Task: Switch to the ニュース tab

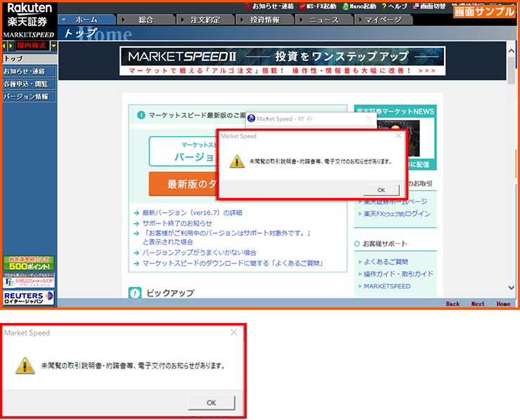Action: tap(324, 20)
